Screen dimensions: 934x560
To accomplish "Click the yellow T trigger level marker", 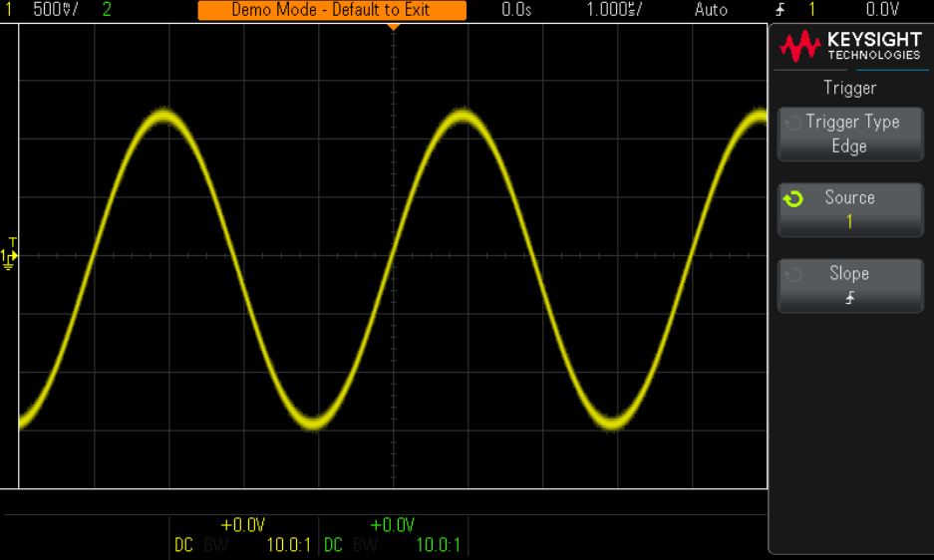I will point(13,242).
